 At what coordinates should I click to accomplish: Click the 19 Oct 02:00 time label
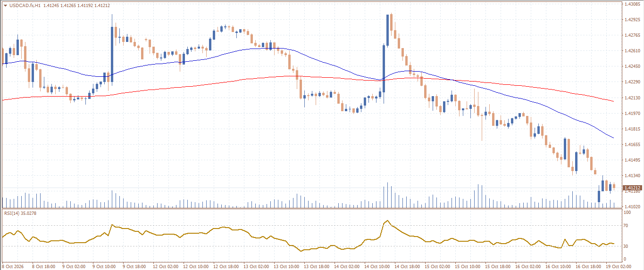tap(619, 267)
